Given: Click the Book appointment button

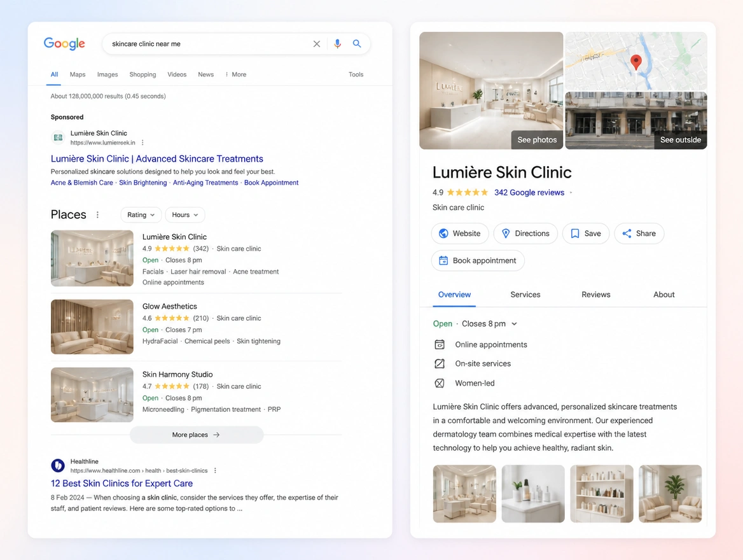Looking at the screenshot, I should tap(478, 260).
